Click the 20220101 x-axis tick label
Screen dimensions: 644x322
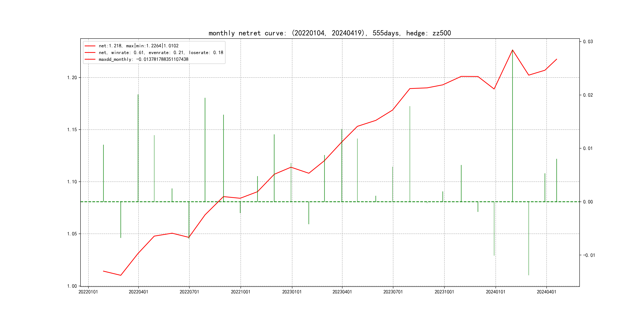click(x=88, y=292)
